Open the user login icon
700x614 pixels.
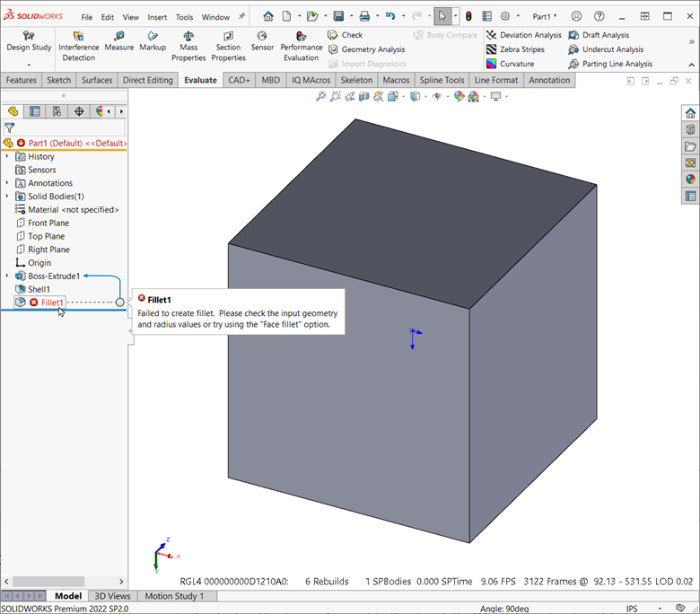pyautogui.click(x=576, y=16)
